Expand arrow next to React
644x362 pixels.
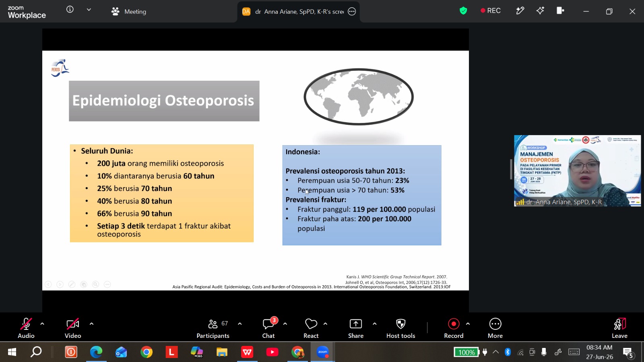pyautogui.click(x=325, y=324)
